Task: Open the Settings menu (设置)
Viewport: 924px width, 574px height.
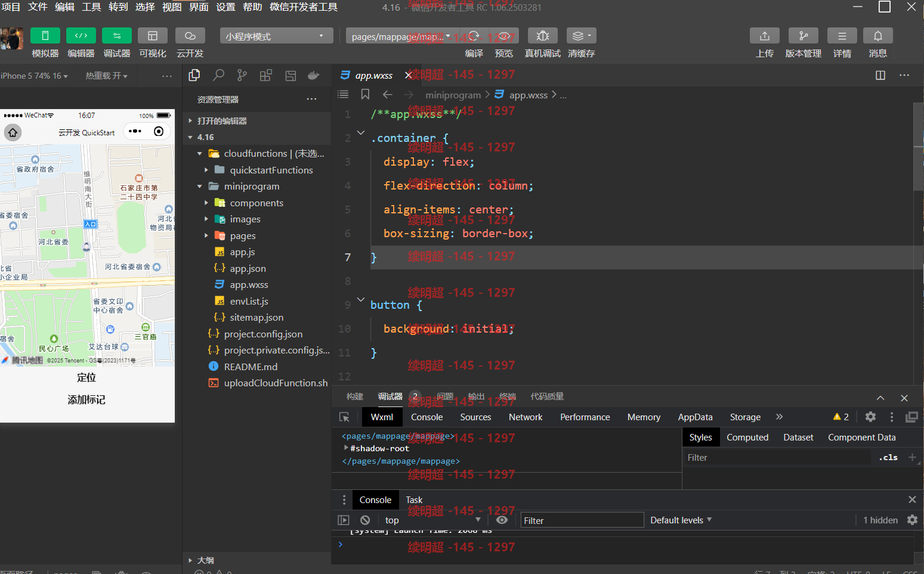Action: coord(225,7)
